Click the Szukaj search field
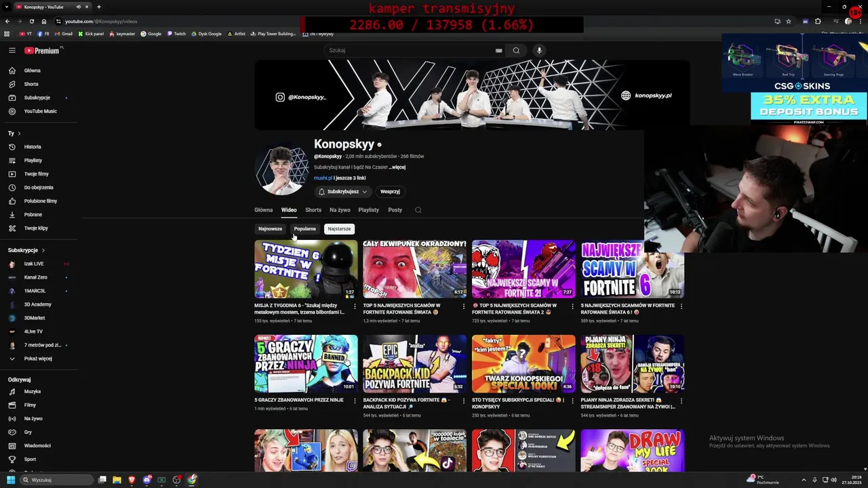The width and height of the screenshot is (868, 488). [409, 50]
